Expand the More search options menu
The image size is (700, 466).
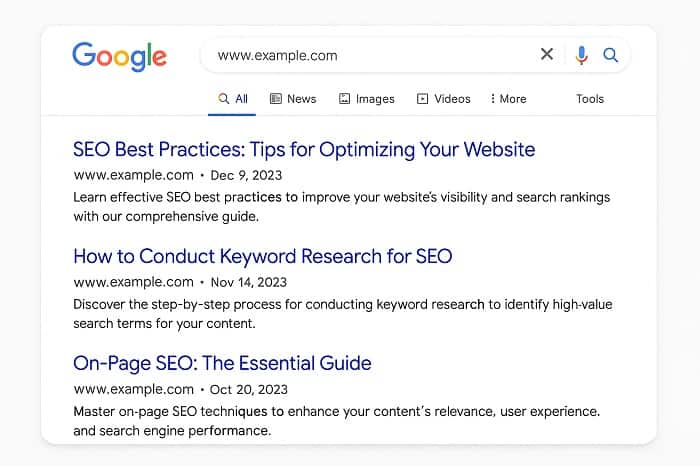[x=513, y=99]
